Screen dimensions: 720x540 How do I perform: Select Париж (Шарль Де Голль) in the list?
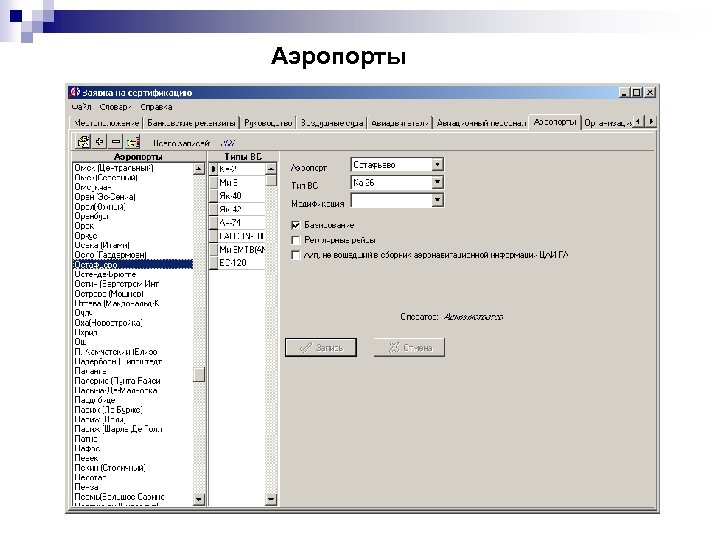(x=118, y=429)
